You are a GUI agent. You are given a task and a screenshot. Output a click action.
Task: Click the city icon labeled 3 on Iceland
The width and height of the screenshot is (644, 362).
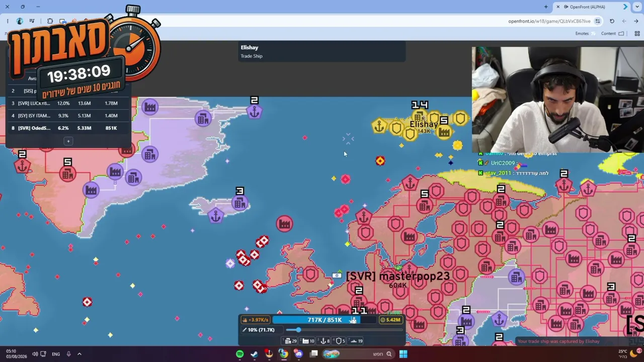(x=239, y=203)
